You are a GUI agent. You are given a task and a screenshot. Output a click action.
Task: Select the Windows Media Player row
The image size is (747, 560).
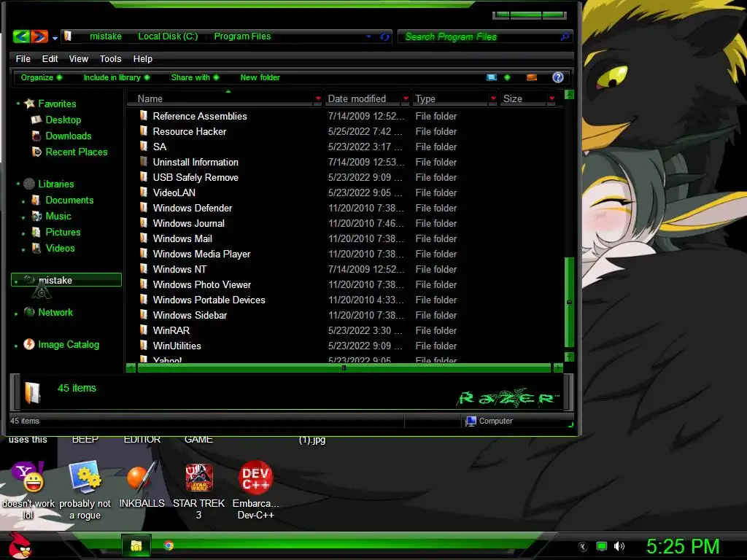point(345,254)
